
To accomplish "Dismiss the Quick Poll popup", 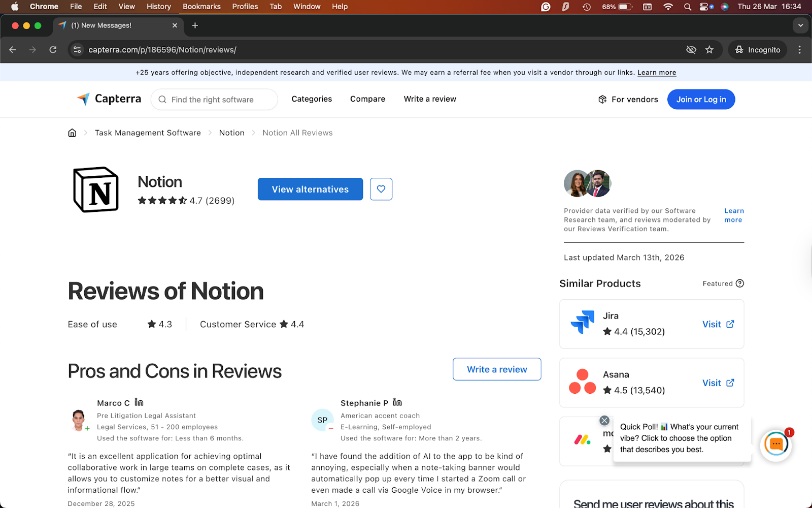I will (604, 420).
